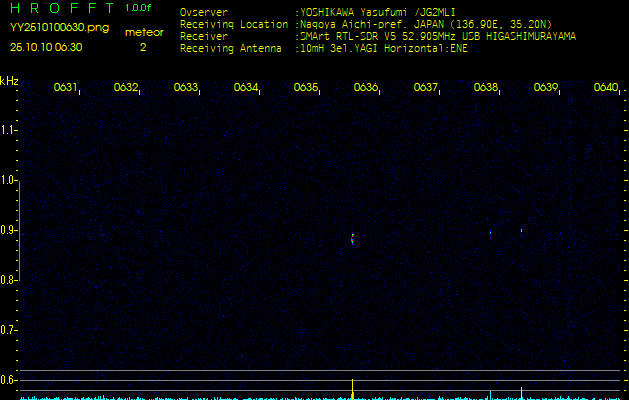Click the 0632 time marker
This screenshot has height=400, width=629.
(126, 87)
